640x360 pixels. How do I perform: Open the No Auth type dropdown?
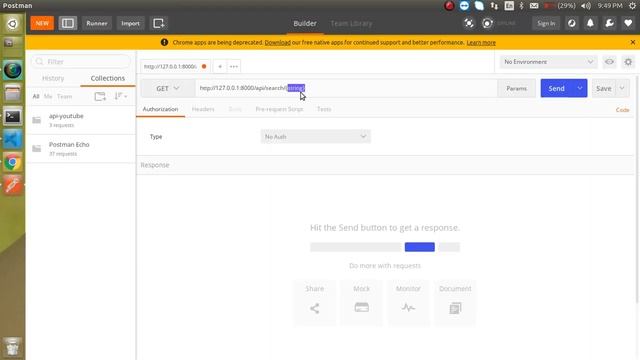pos(316,136)
